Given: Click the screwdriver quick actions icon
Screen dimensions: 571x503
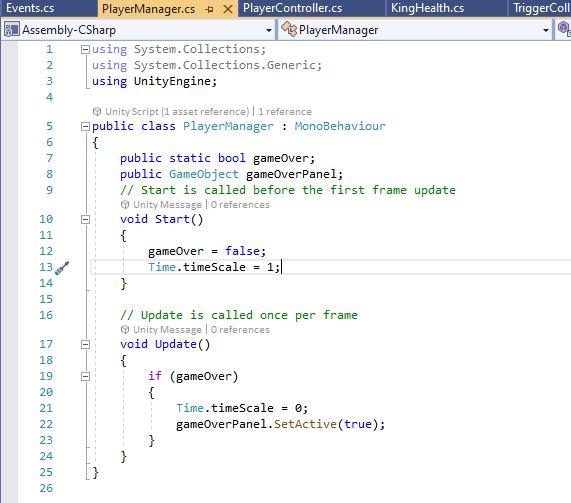Looking at the screenshot, I should click(x=62, y=268).
